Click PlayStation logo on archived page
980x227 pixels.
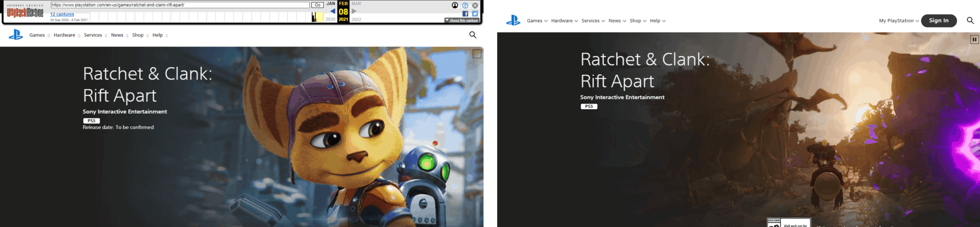[x=16, y=34]
